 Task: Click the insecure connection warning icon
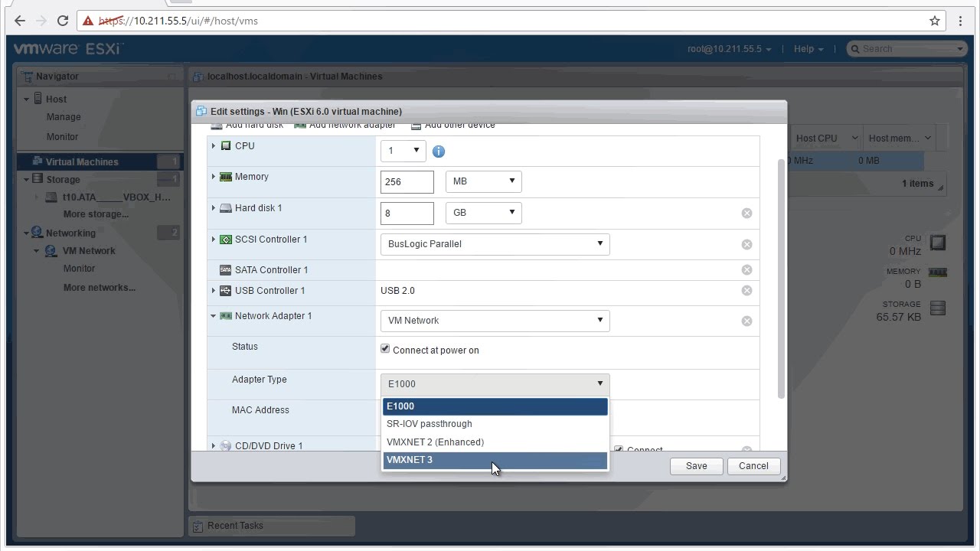[x=89, y=21]
